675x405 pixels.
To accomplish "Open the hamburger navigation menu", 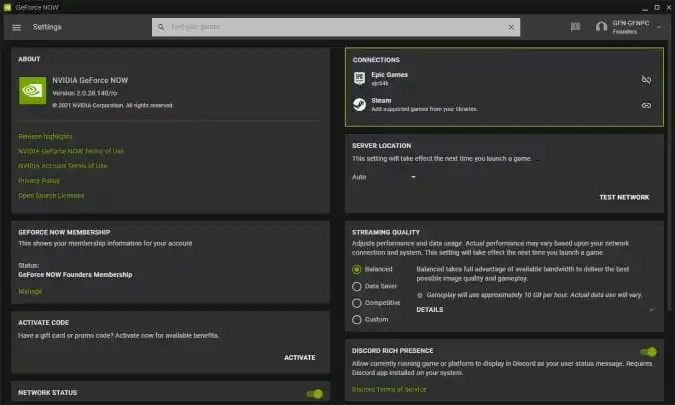I will pos(16,28).
